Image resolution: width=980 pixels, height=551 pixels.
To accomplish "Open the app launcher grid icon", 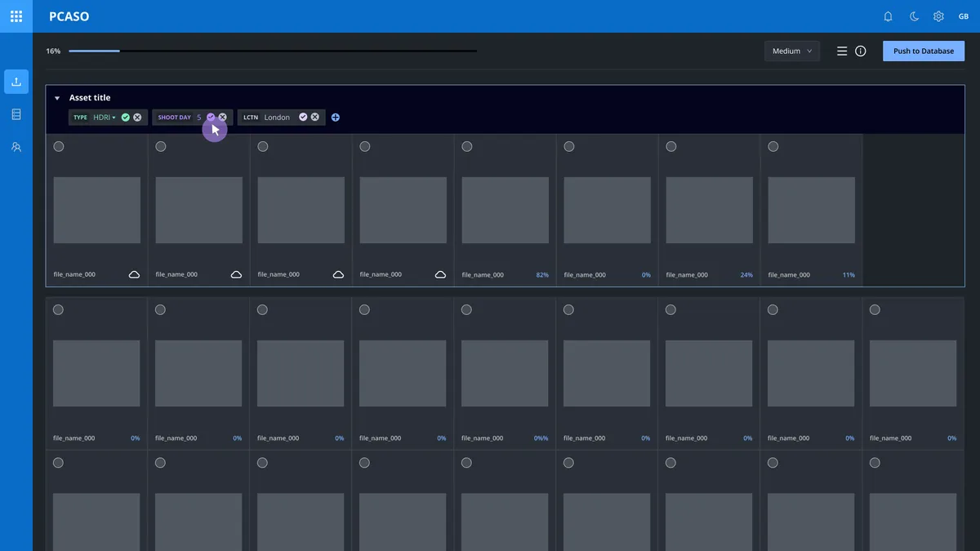I will (16, 16).
